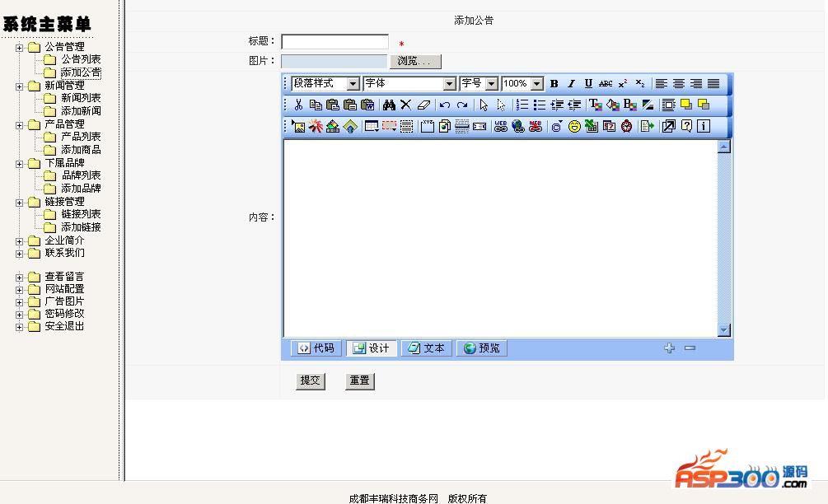The image size is (828, 504).
Task: Open 添加新闻 in the menu
Action: pos(81,111)
